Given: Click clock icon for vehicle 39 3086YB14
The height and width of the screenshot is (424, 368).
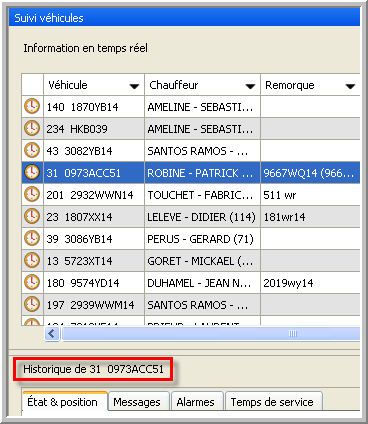Looking at the screenshot, I should pyautogui.click(x=32, y=238).
